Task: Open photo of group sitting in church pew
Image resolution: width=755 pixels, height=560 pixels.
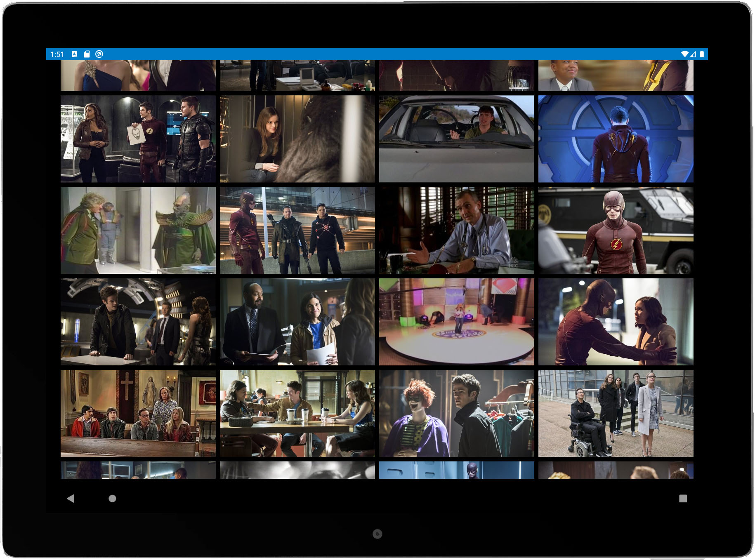Action: pyautogui.click(x=138, y=414)
